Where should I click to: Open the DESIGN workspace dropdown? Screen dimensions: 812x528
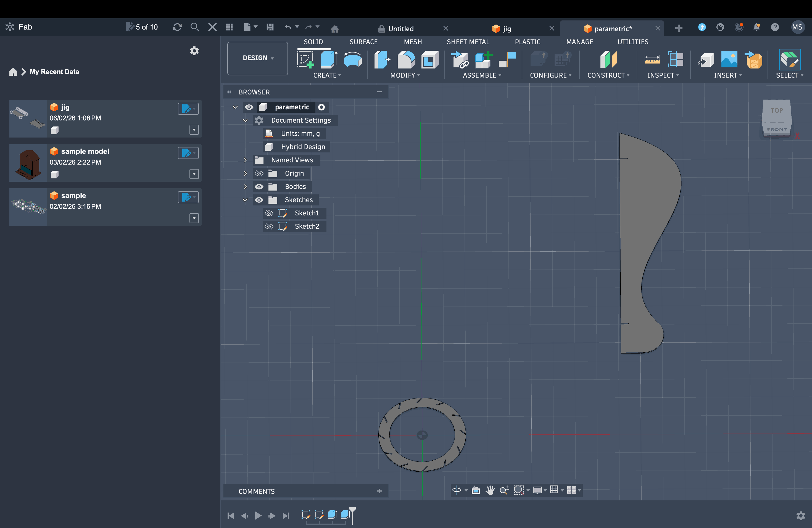258,58
